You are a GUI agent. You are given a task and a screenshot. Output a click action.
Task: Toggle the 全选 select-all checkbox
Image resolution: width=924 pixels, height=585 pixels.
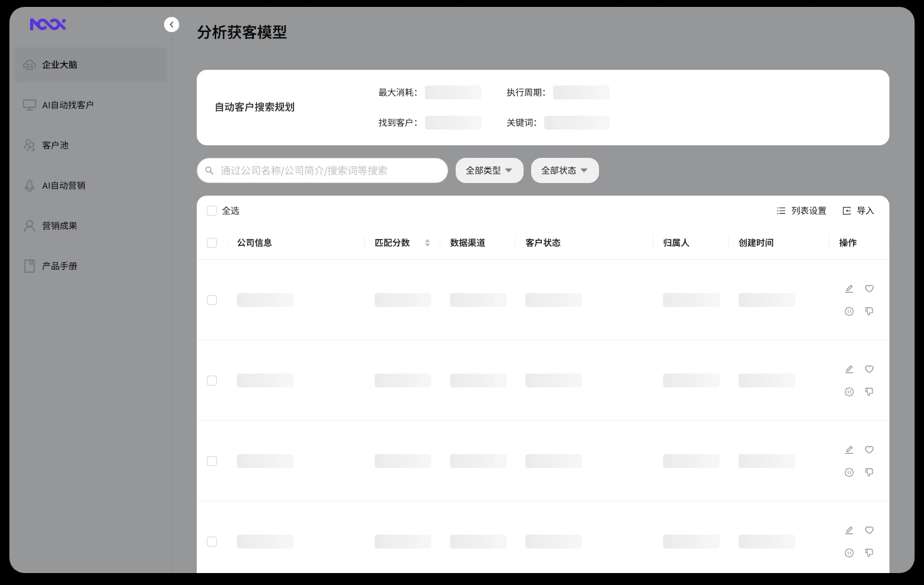point(212,211)
